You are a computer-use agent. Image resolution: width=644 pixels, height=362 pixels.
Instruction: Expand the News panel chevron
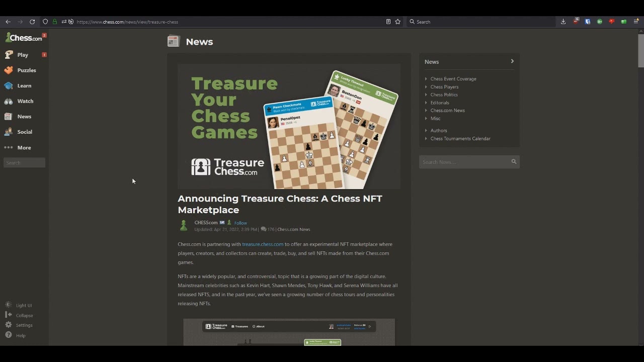click(512, 61)
